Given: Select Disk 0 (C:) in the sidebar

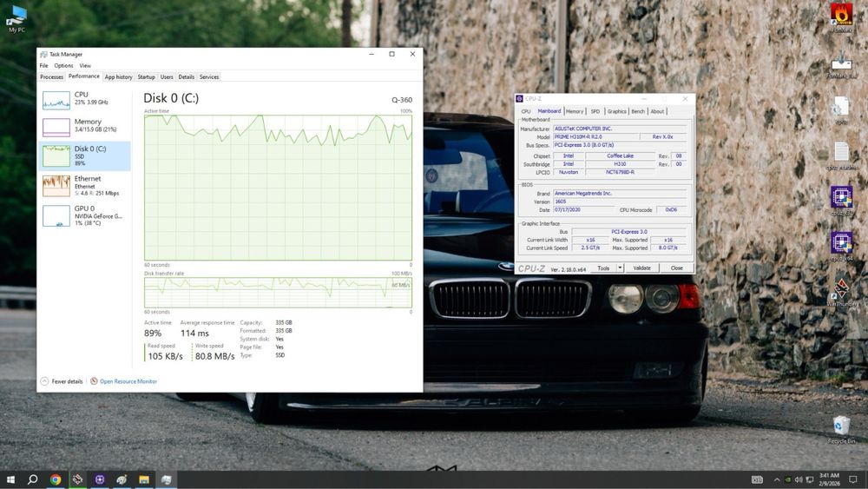Looking at the screenshot, I should [x=85, y=155].
